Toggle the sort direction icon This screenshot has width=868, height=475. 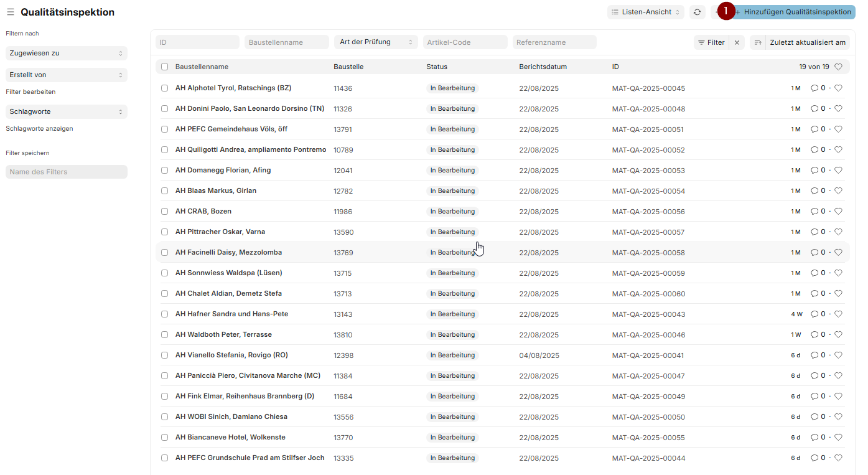(757, 42)
